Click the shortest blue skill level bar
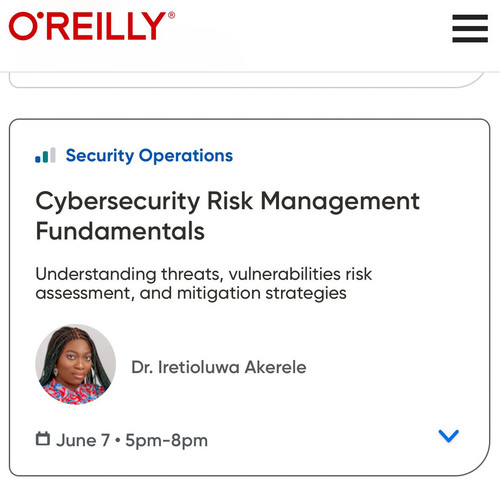Image resolution: width=500 pixels, height=484 pixels. [38, 160]
